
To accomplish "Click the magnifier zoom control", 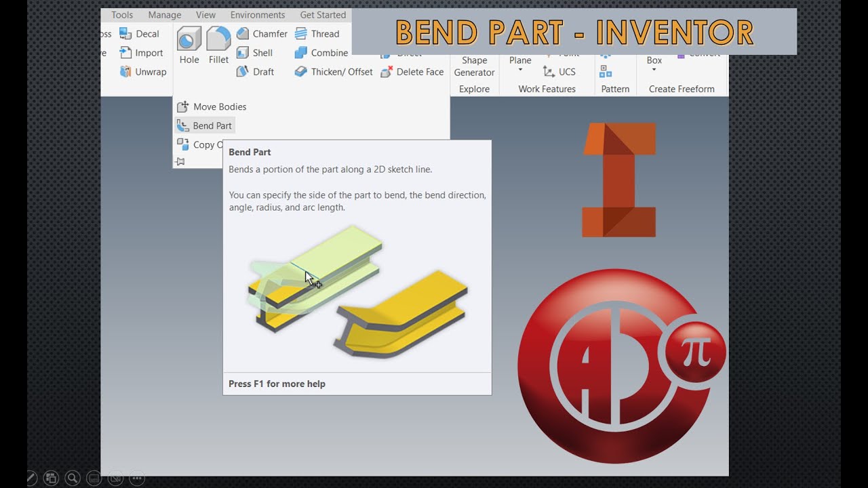I will coord(73,478).
